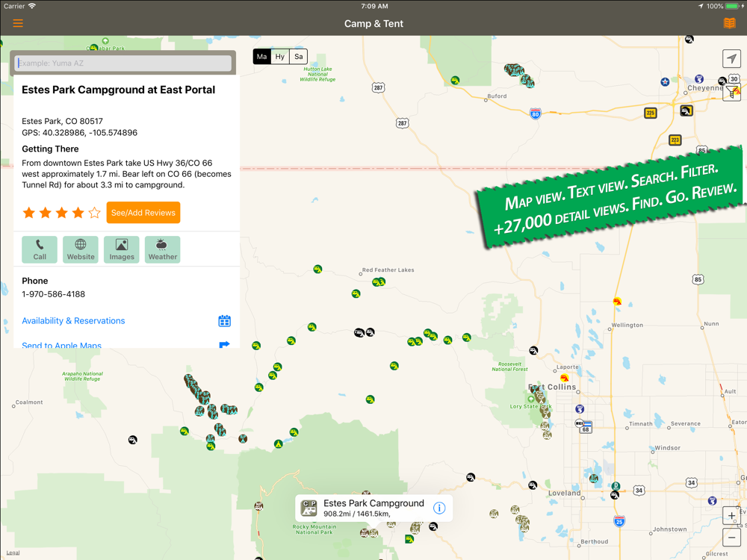Screen dimensions: 747x560
Task: Tap the Call button
Action: 40,249
